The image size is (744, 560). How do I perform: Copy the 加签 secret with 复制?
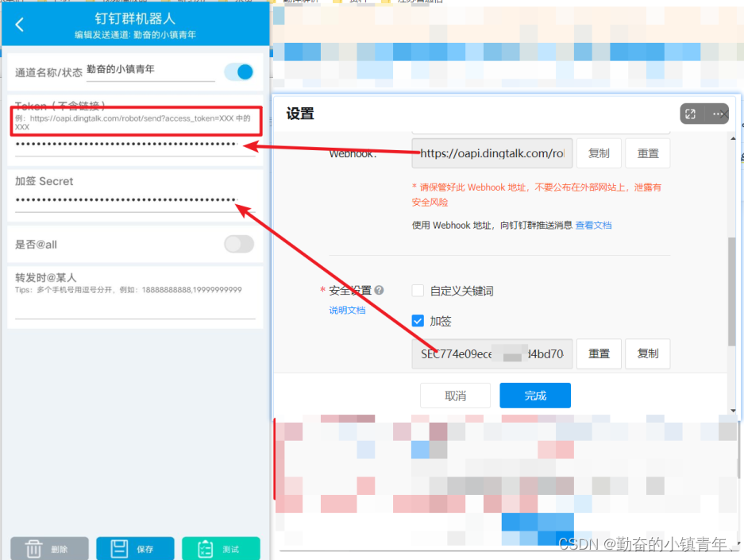[x=648, y=353]
